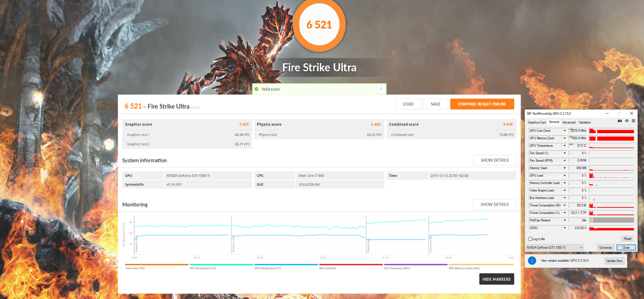Viewport: 644px width, 299px height.
Task: Open the GPU-Z hamburger menu
Action: 633,121
